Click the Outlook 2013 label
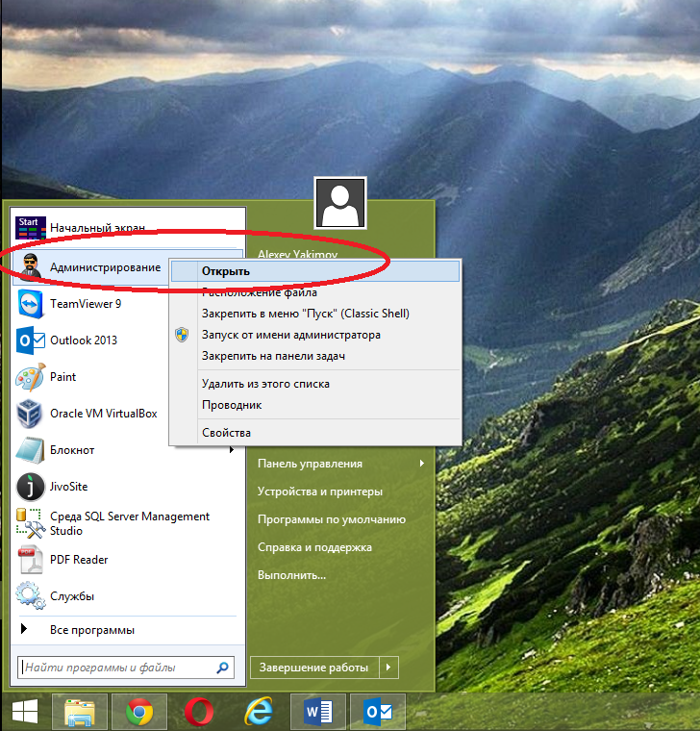700x731 pixels. click(x=84, y=340)
